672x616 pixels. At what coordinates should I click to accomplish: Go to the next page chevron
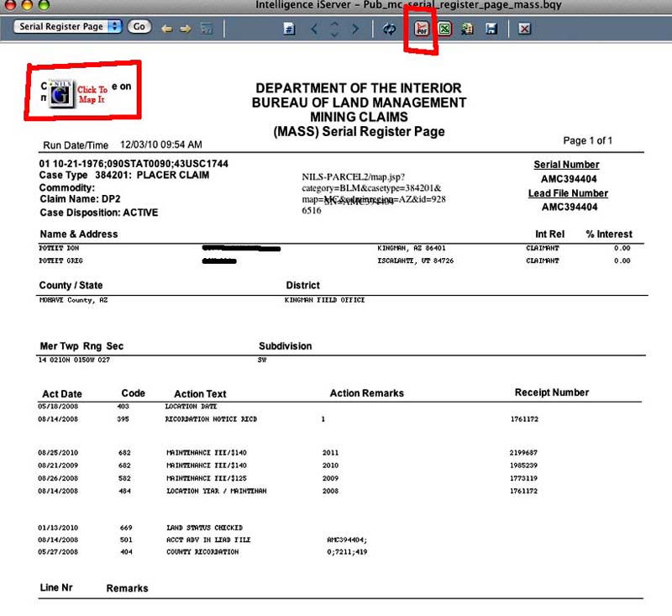tap(355, 29)
